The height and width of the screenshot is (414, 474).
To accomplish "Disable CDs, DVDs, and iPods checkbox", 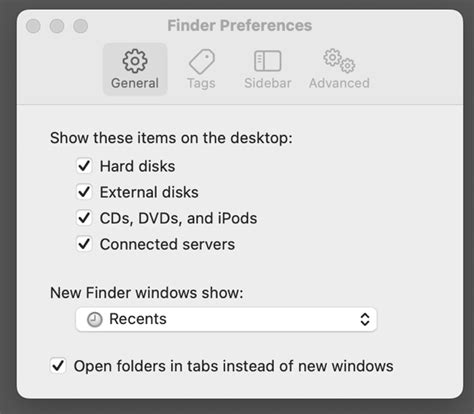I will pyautogui.click(x=84, y=218).
